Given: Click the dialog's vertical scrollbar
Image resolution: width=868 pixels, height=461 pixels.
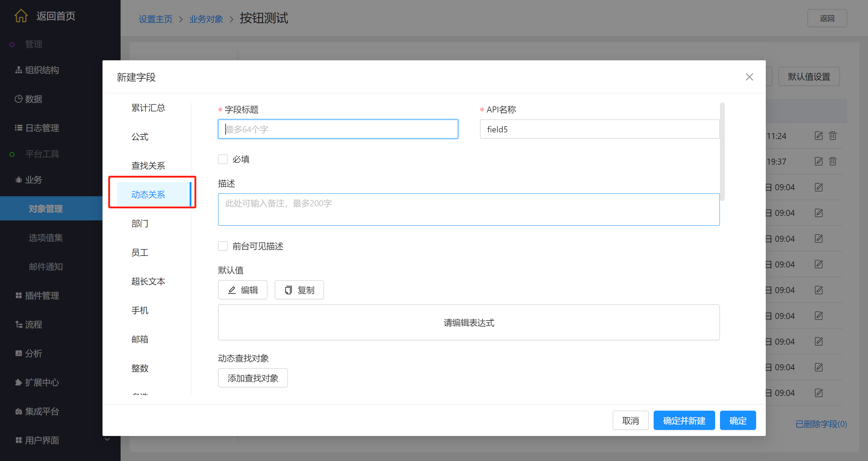Looking at the screenshot, I should click(722, 152).
